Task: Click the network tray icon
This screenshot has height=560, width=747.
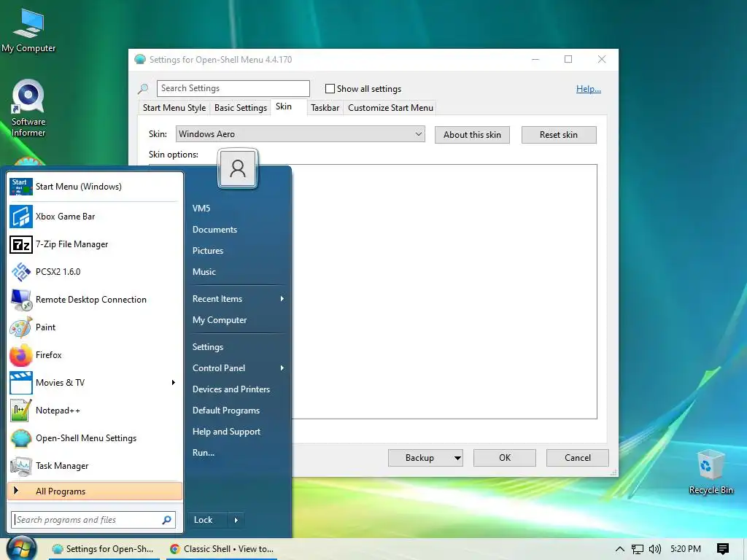Action: pyautogui.click(x=637, y=549)
